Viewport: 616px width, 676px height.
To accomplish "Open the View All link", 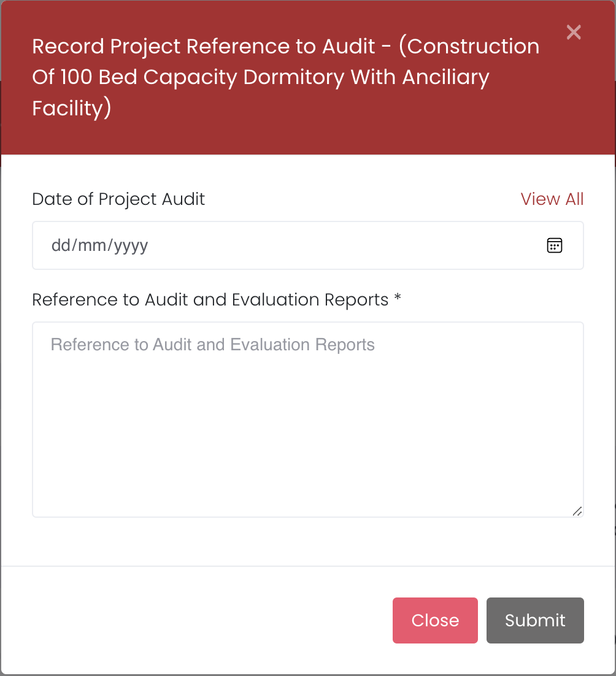I will pyautogui.click(x=552, y=199).
